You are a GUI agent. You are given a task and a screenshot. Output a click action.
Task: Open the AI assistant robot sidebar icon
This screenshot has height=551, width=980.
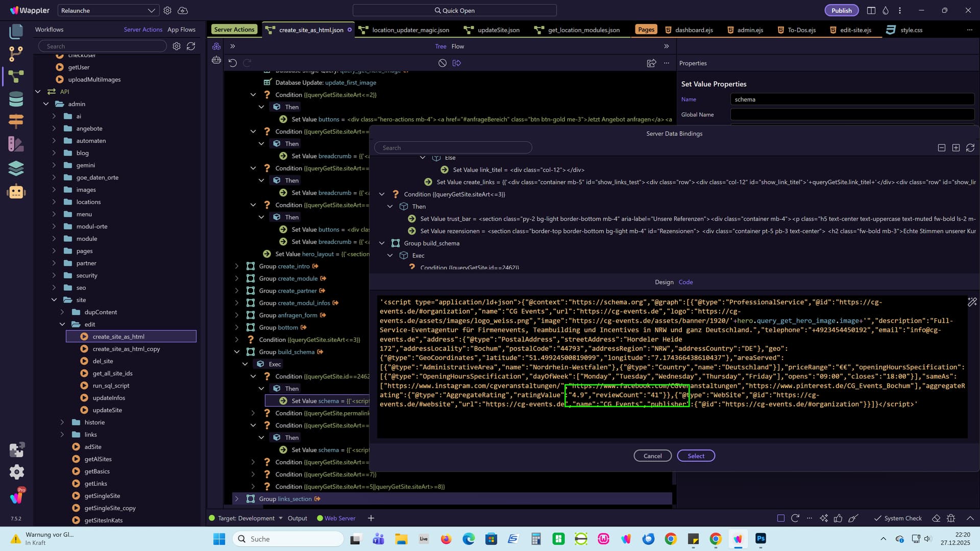click(x=16, y=191)
